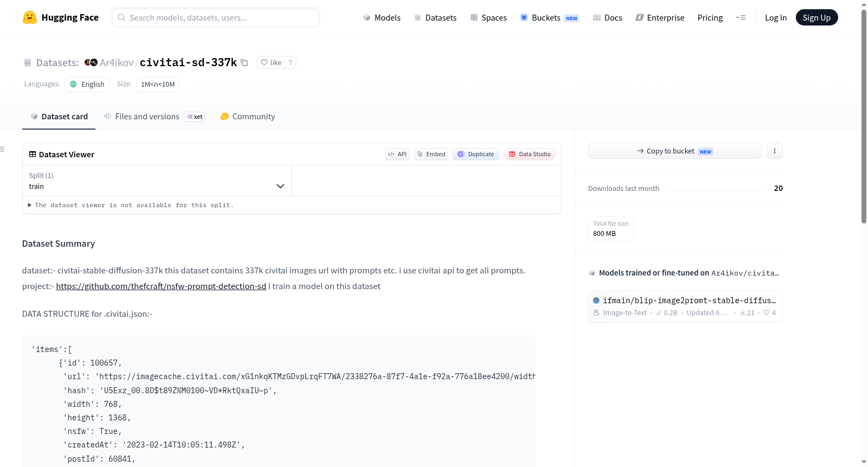Open the Datasets nav item
Image resolution: width=868 pixels, height=467 pixels.
point(435,17)
